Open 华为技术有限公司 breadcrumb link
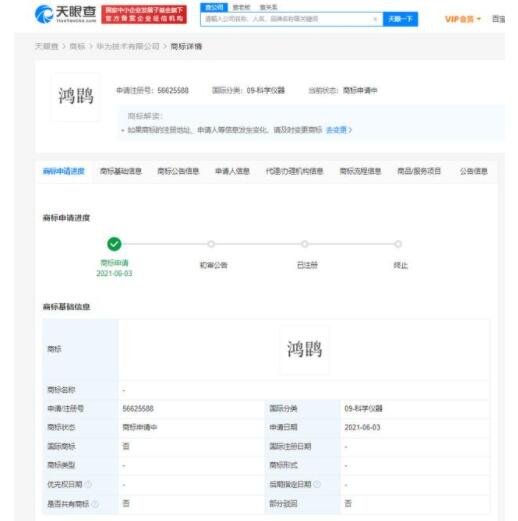Screen dimensions: 518x521 [x=128, y=46]
